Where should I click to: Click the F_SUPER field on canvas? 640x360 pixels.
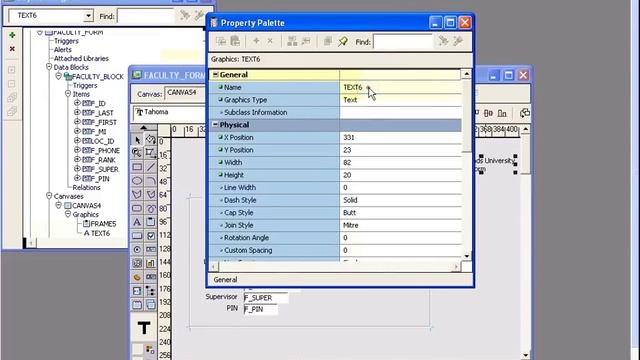click(x=266, y=298)
